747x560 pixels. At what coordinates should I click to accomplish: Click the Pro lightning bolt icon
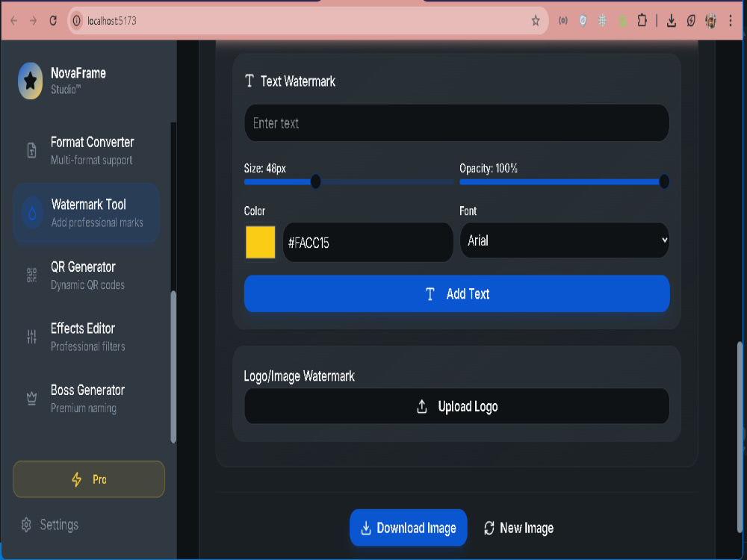coord(76,479)
